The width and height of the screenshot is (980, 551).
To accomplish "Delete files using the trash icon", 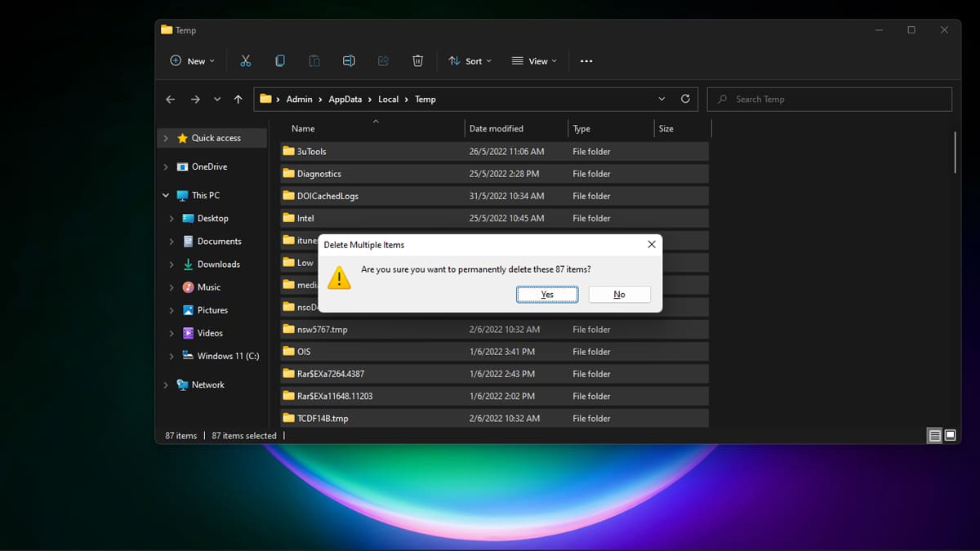I will coord(417,60).
